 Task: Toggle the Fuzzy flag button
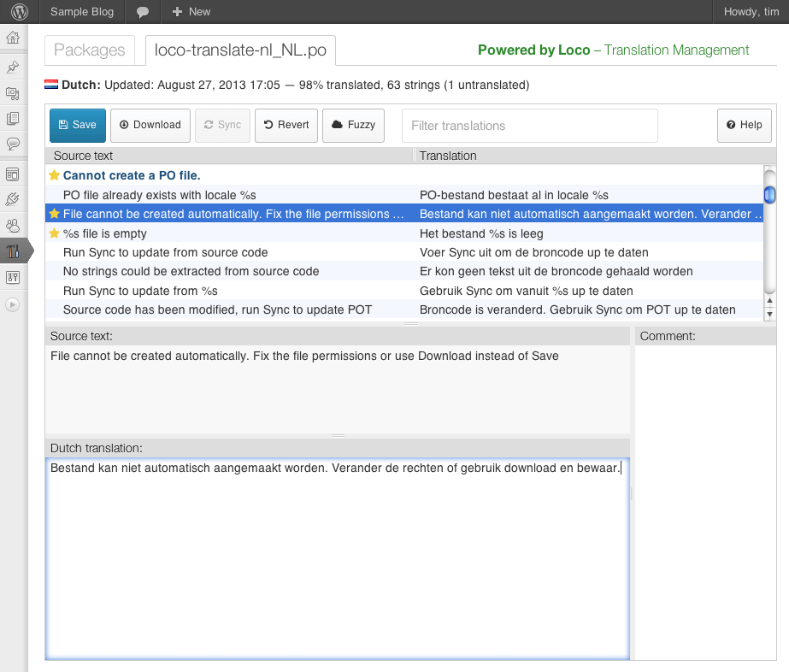tap(353, 125)
